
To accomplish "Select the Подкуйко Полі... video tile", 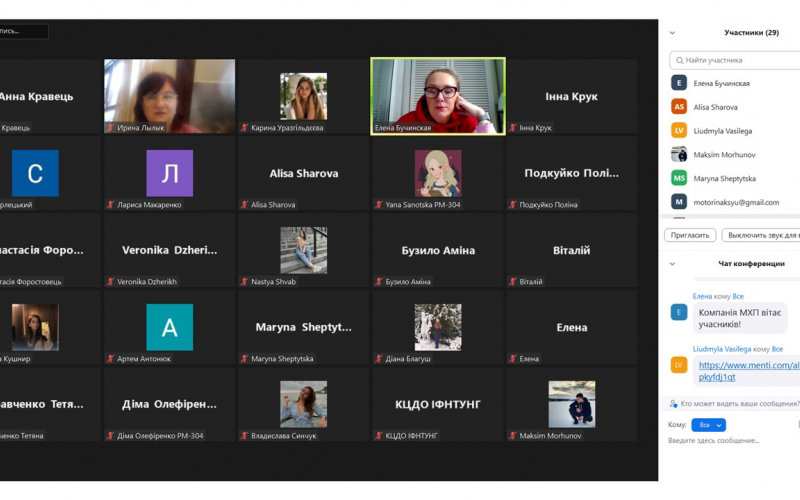I will [x=571, y=173].
